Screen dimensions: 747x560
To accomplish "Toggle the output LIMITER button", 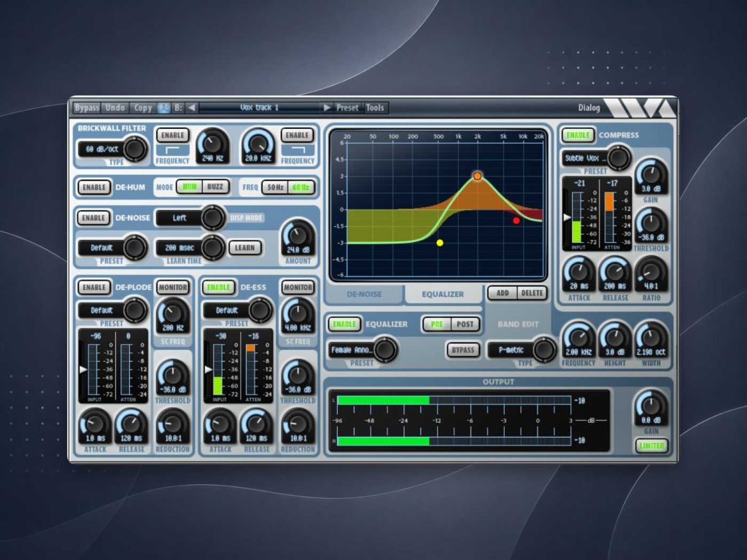I will [651, 446].
